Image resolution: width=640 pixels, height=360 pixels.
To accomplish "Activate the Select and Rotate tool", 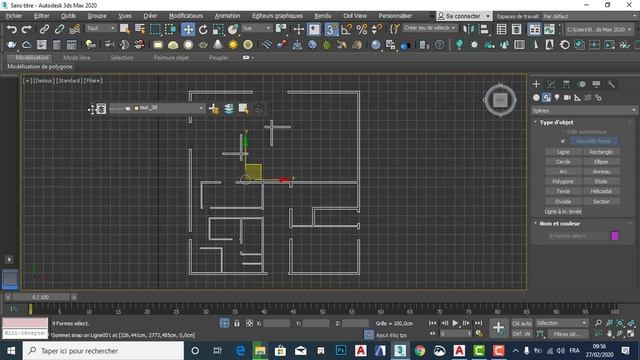I will pos(203,29).
